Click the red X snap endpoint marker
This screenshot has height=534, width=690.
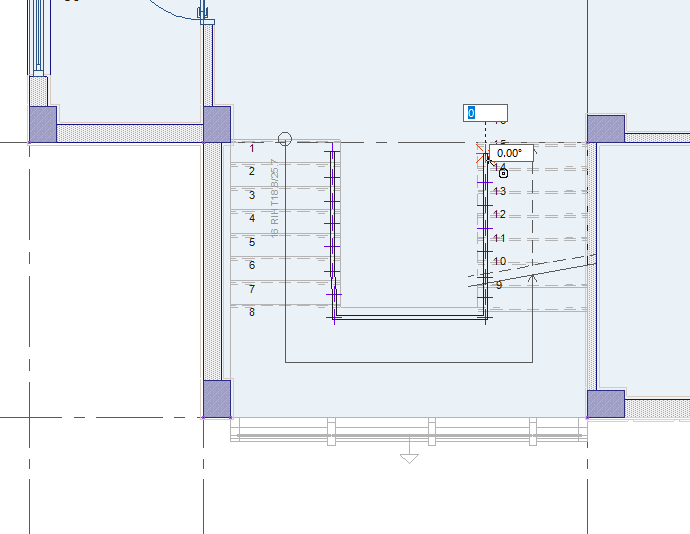482,152
